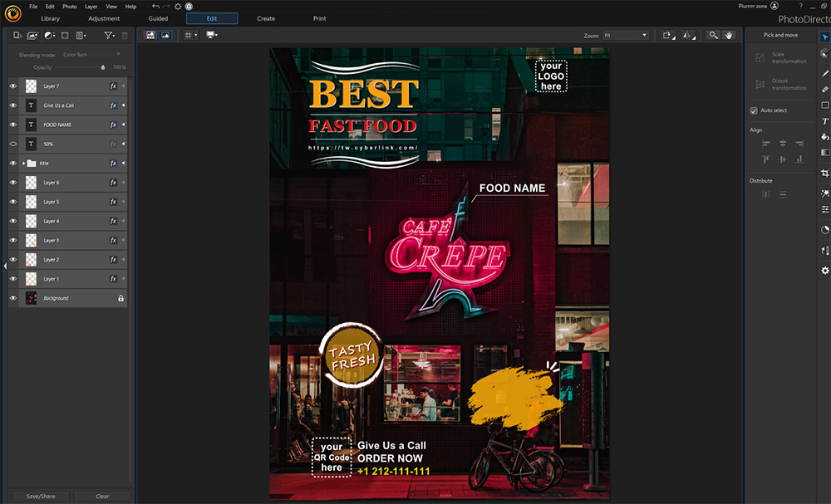Screen dimensions: 831x504
Task: Click the Save/Share button
Action: pos(41,496)
